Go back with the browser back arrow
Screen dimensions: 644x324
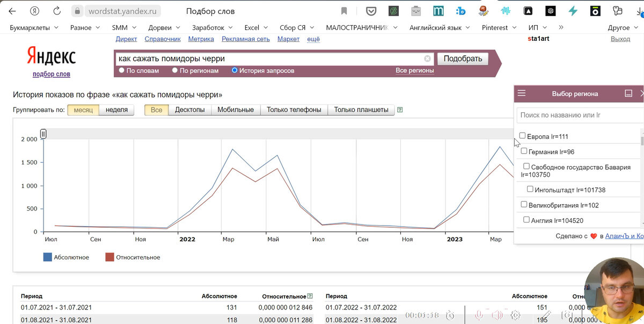(12, 11)
